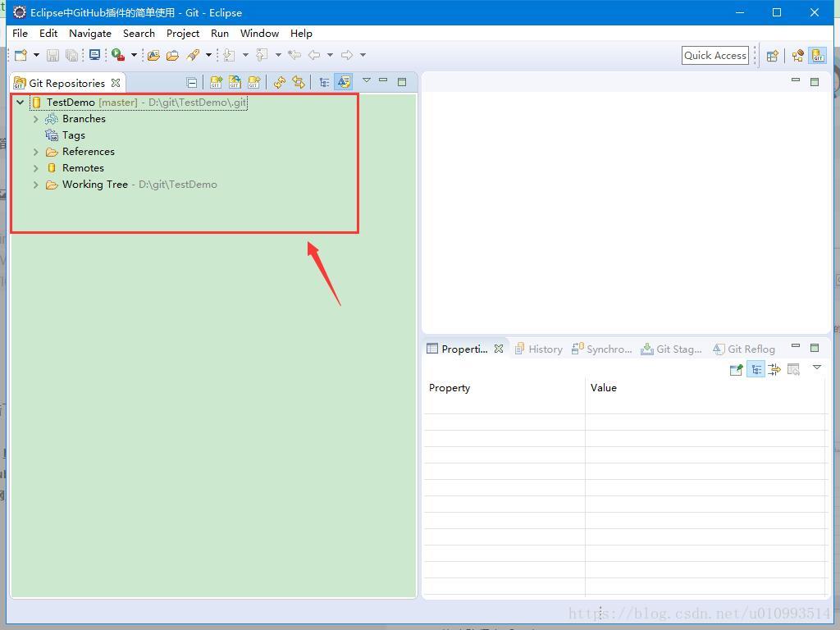This screenshot has height=630, width=840.
Task: Toggle Show Categories in Properties view
Action: tap(756, 370)
